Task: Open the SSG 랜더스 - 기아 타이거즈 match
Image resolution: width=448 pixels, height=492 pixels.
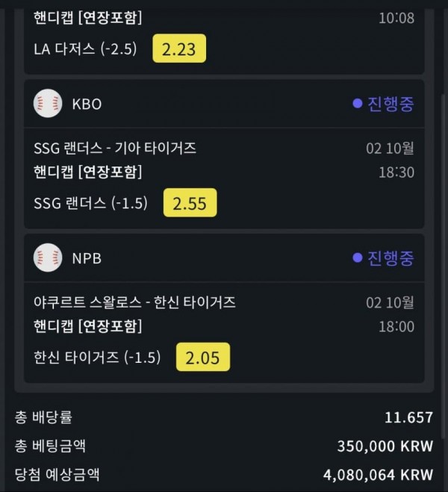Action: point(115,148)
